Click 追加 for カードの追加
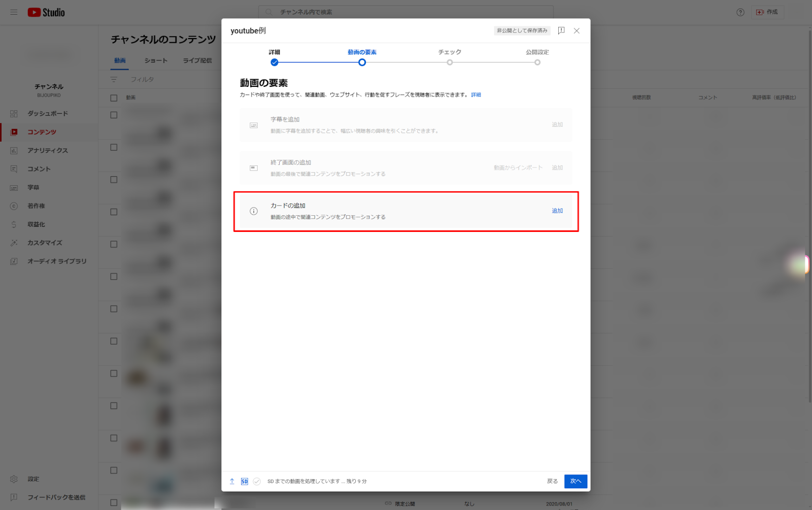The width and height of the screenshot is (812, 510). (557, 211)
